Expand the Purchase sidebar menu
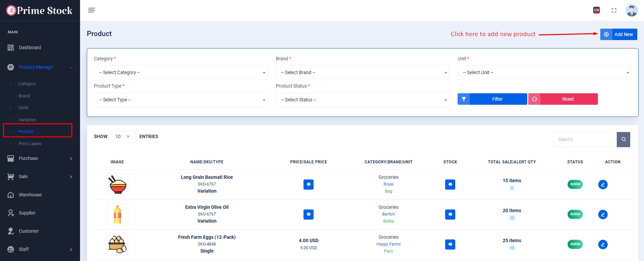Image resolution: width=644 pixels, height=261 pixels. (x=40, y=158)
